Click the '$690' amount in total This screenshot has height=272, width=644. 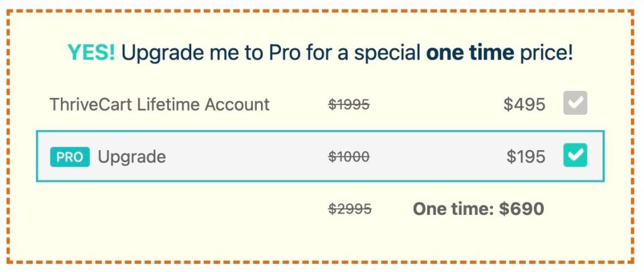(x=521, y=209)
